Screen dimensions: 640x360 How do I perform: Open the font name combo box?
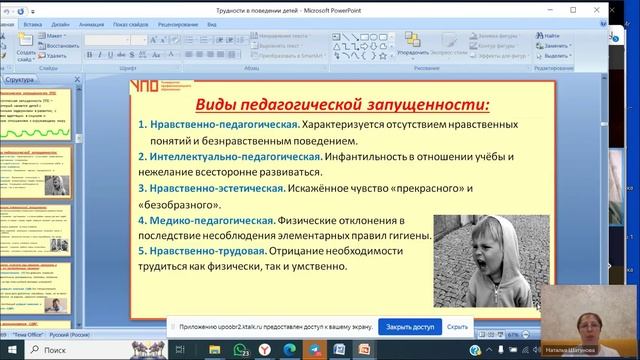[x=107, y=40]
